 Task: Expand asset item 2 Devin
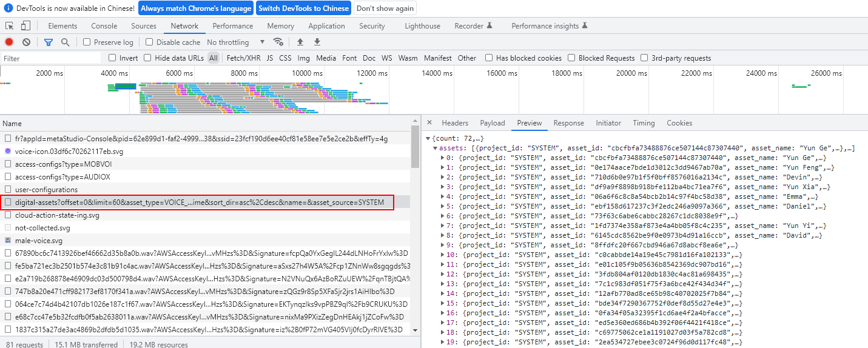pyautogui.click(x=442, y=177)
